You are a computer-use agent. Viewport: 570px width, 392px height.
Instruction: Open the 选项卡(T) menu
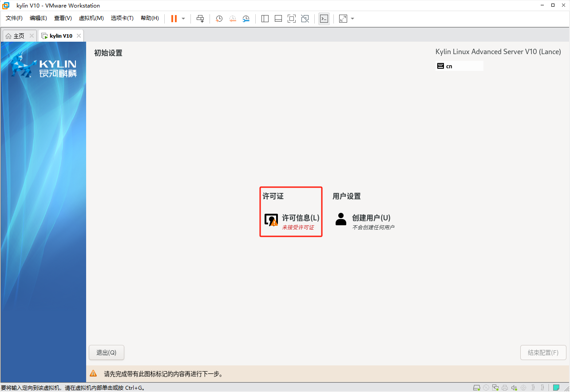coord(122,18)
